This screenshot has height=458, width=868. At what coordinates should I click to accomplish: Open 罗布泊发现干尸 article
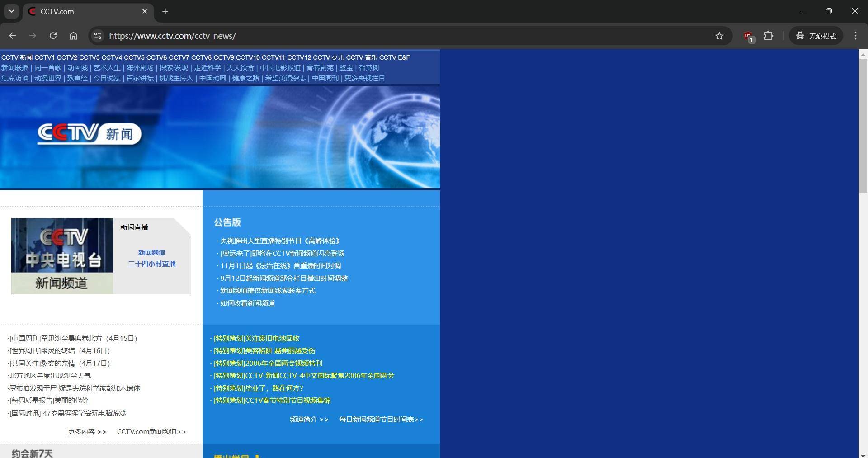coord(75,388)
